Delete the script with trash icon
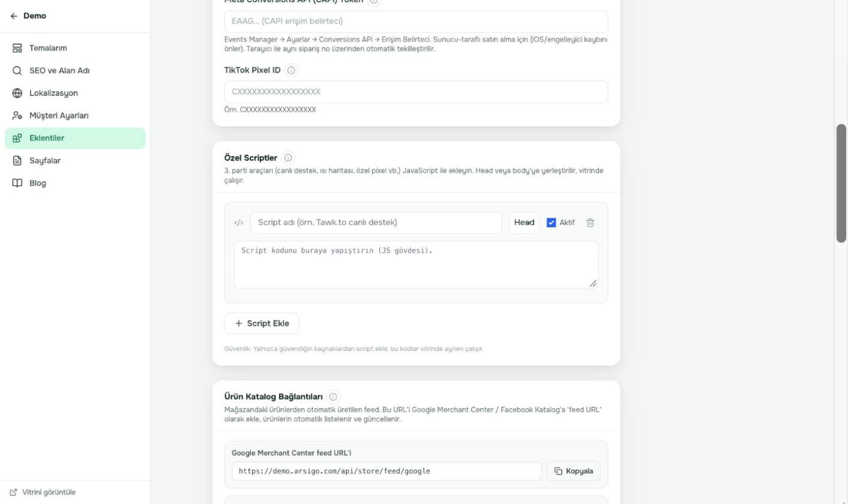This screenshot has height=504, width=848. click(590, 223)
